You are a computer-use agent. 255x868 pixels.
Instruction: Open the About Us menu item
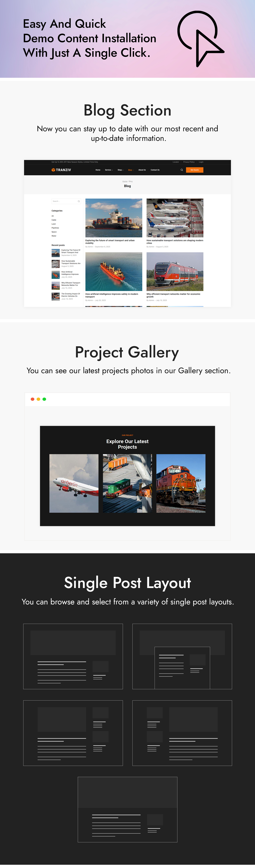coord(142,170)
